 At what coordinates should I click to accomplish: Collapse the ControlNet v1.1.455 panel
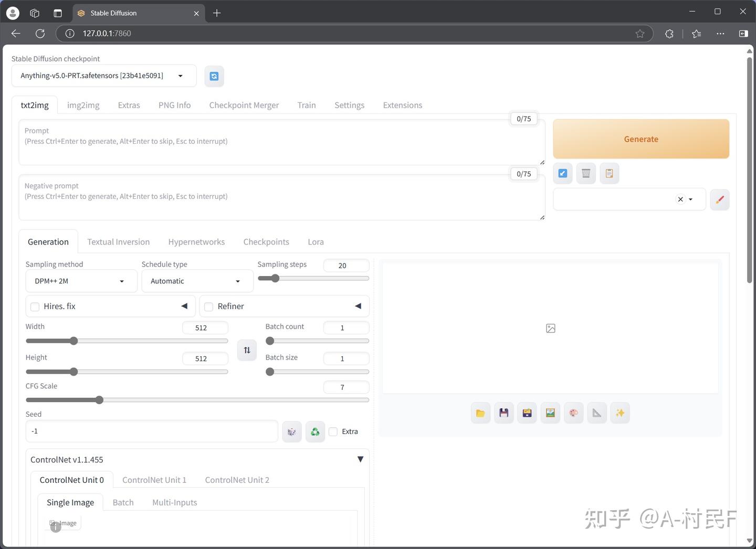click(x=360, y=459)
